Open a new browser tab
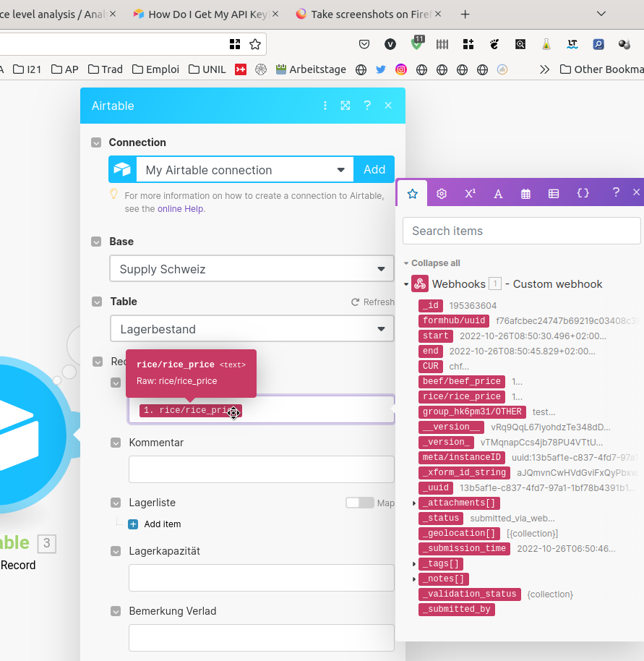This screenshot has height=661, width=644. (x=465, y=14)
